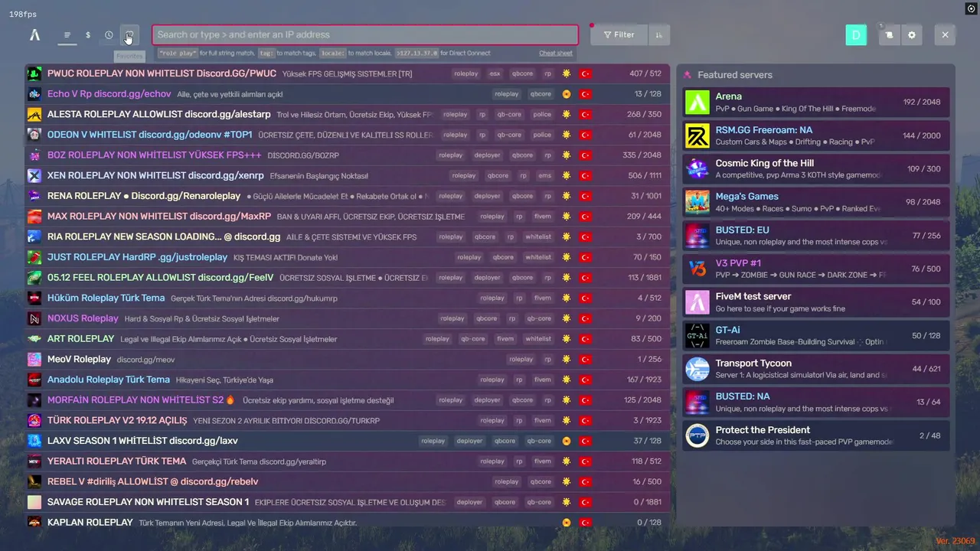Image resolution: width=980 pixels, height=551 pixels.
Task: Click the FiveM logo home icon
Action: point(34,34)
